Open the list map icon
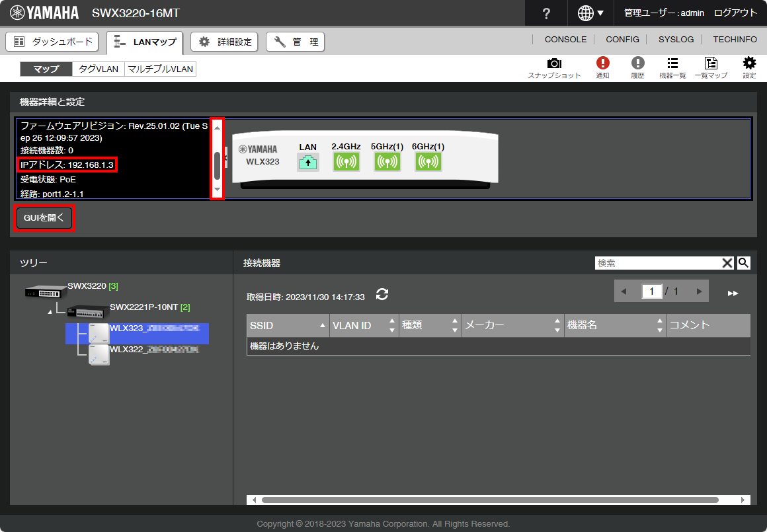767x532 pixels. [x=711, y=63]
